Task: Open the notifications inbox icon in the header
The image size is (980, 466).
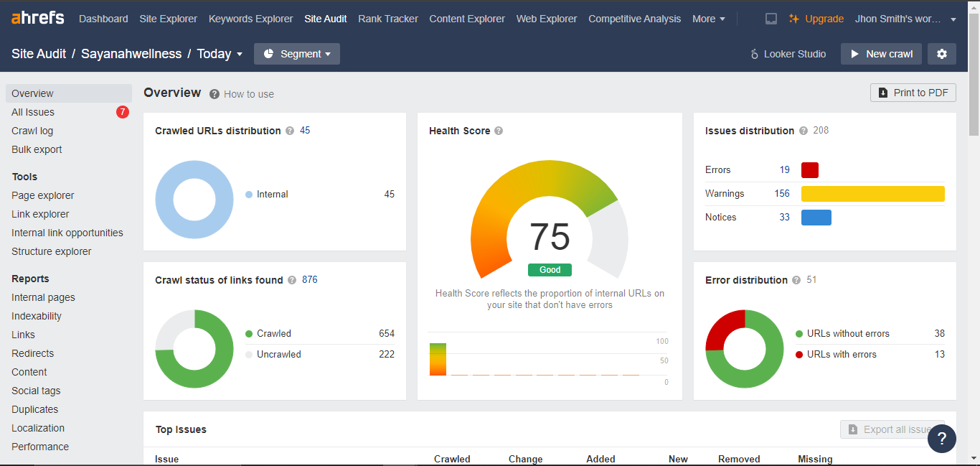Action: (x=771, y=19)
